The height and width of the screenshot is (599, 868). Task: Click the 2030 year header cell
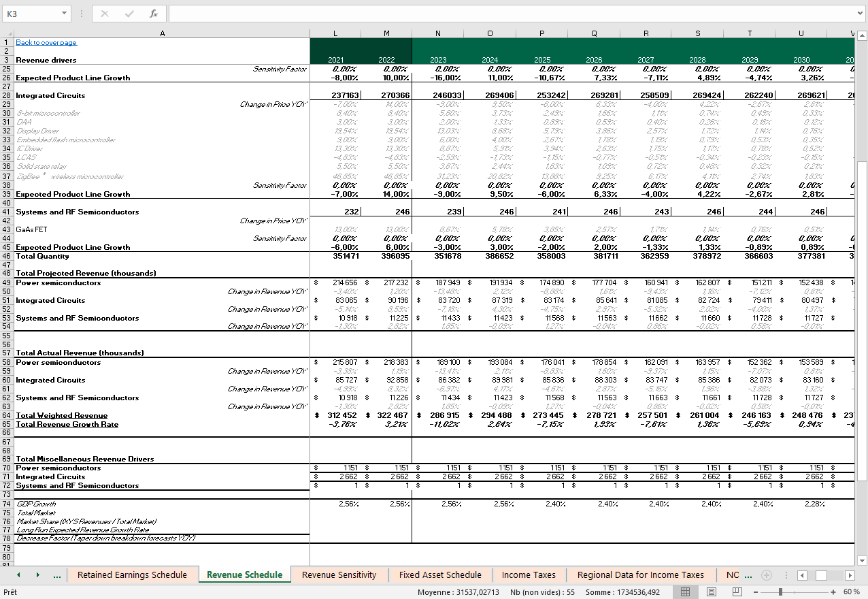click(801, 60)
